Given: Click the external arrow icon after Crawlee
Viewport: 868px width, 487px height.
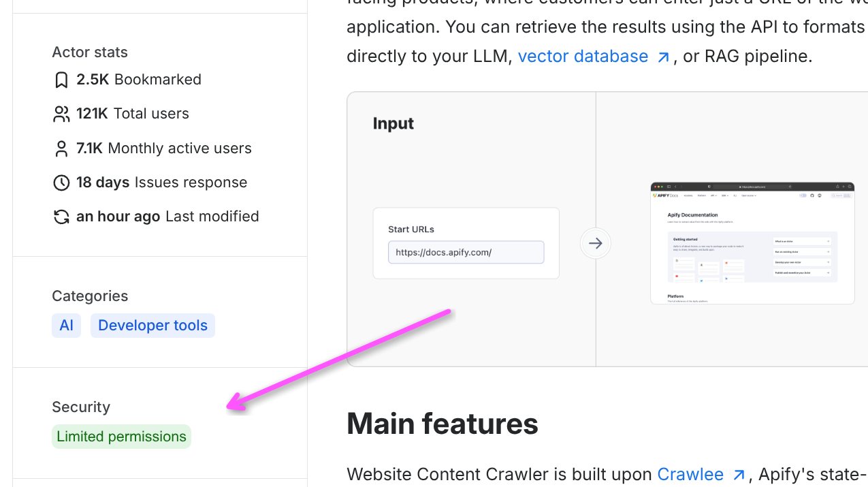Looking at the screenshot, I should point(739,475).
